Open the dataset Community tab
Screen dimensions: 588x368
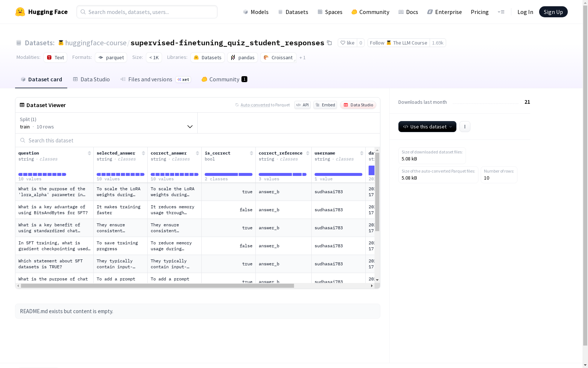click(224, 79)
